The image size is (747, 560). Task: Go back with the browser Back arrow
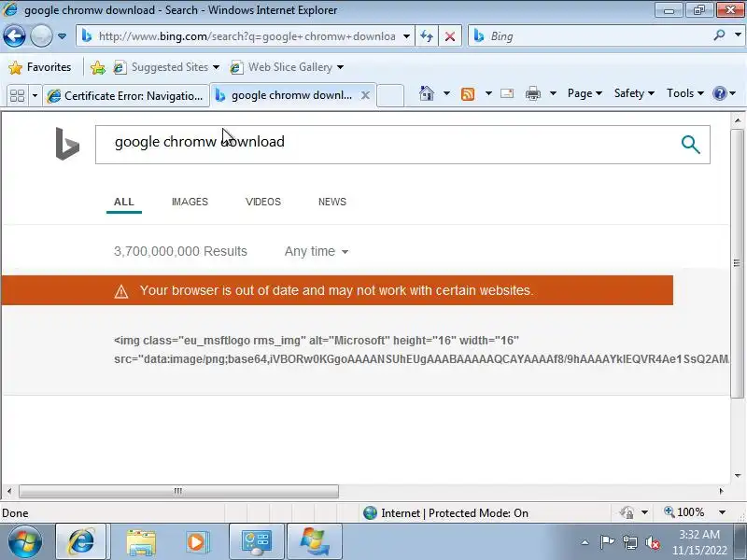[x=14, y=35]
